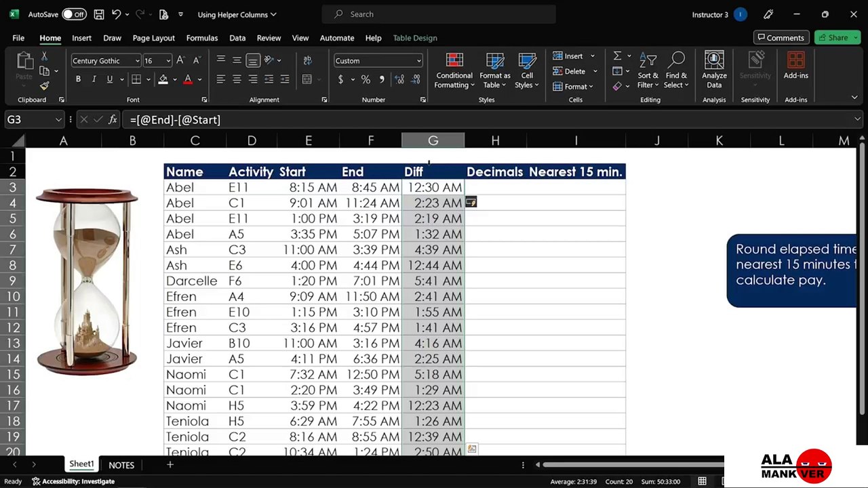Click the green Share button

coord(837,38)
